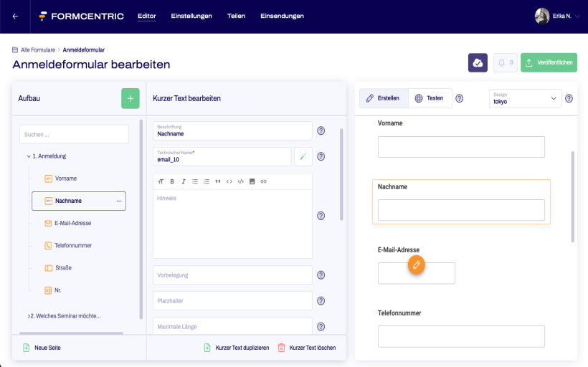Viewport: 588px width, 367px height.
Task: Open help next to Testen tab
Action: (460, 98)
